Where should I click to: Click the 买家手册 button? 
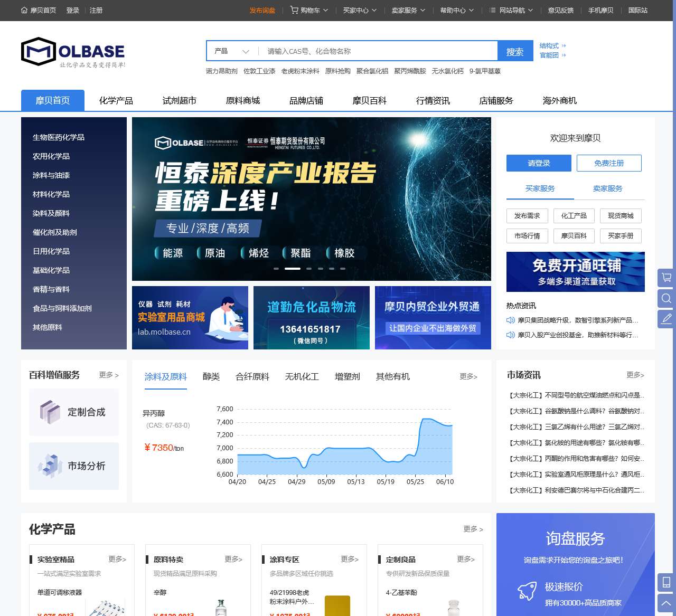click(x=621, y=235)
